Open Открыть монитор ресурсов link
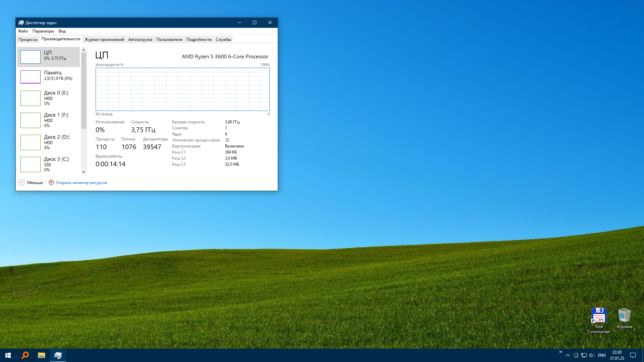Screen dimensions: 644x362 coord(81,183)
